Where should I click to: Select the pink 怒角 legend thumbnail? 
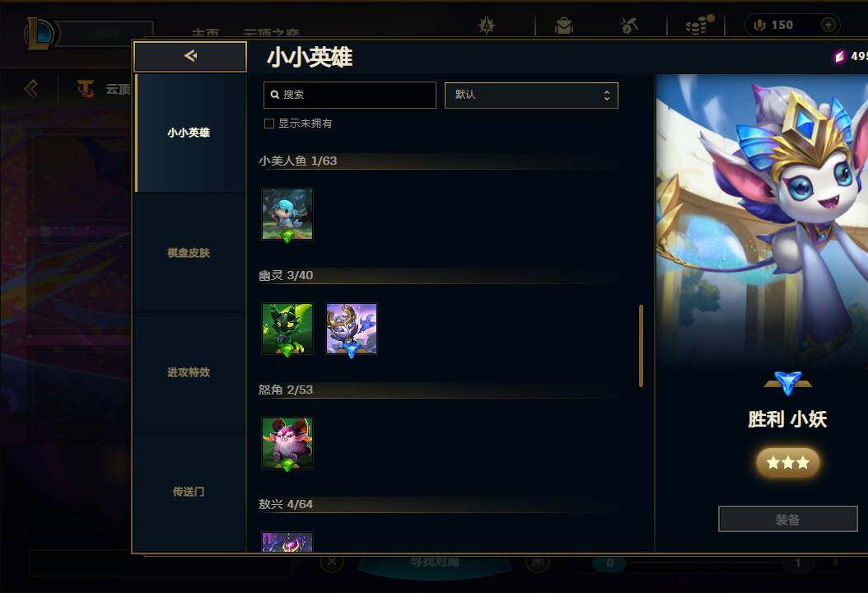(287, 443)
